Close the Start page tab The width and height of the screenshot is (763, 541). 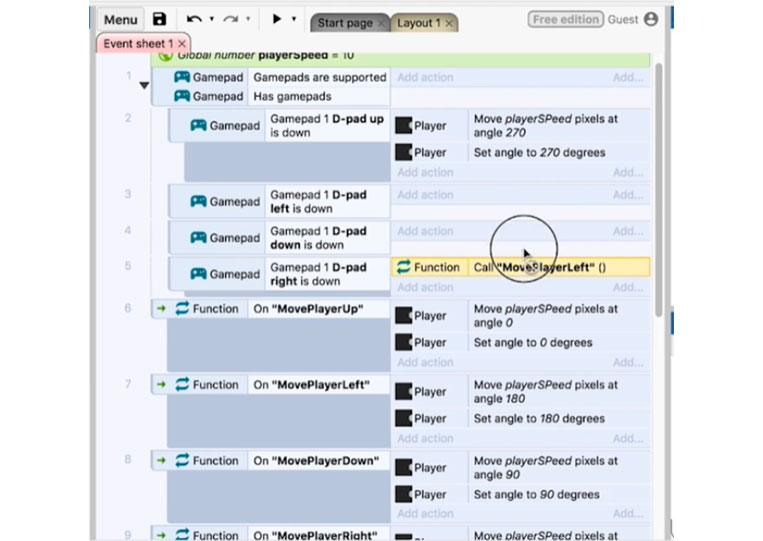click(x=382, y=23)
